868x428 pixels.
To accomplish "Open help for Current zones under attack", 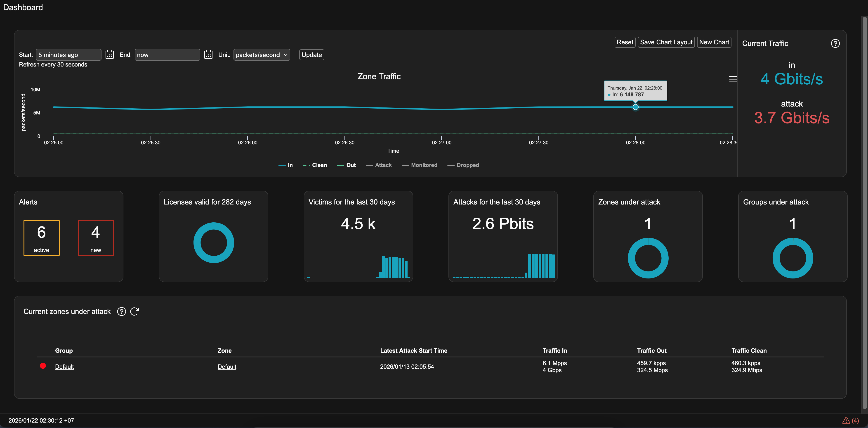I will click(x=121, y=311).
